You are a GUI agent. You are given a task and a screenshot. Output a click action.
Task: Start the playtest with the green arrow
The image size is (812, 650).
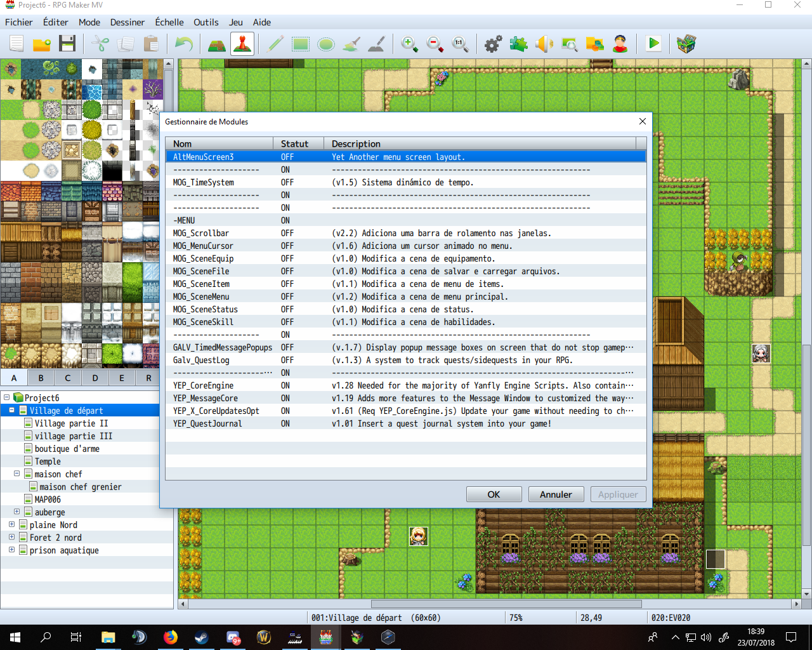[653, 44]
